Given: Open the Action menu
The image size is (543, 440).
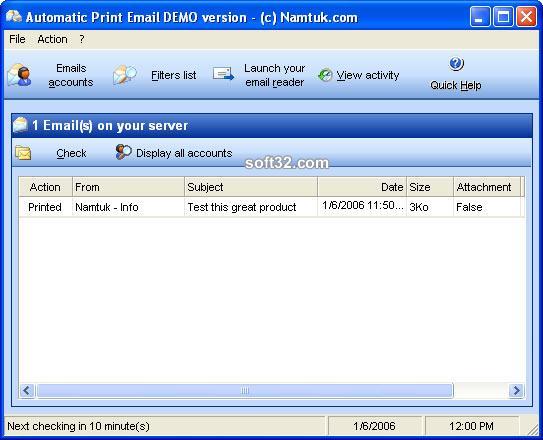Looking at the screenshot, I should click(x=52, y=39).
